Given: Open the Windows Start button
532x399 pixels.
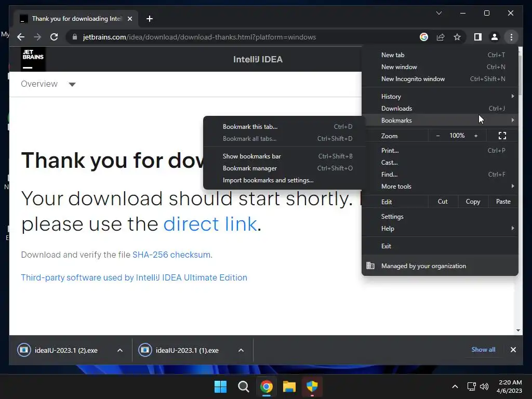Looking at the screenshot, I should tap(220, 387).
